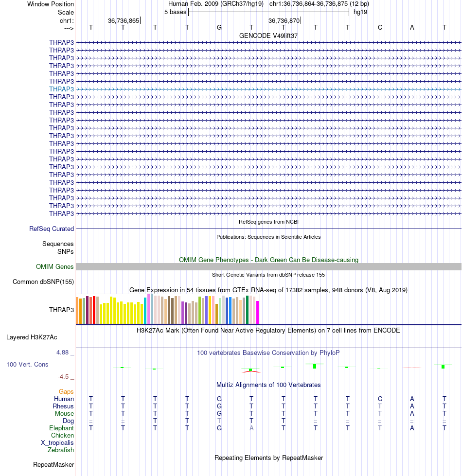
Task: Click the 'Mouse' alignment row label
Action: click(64, 413)
